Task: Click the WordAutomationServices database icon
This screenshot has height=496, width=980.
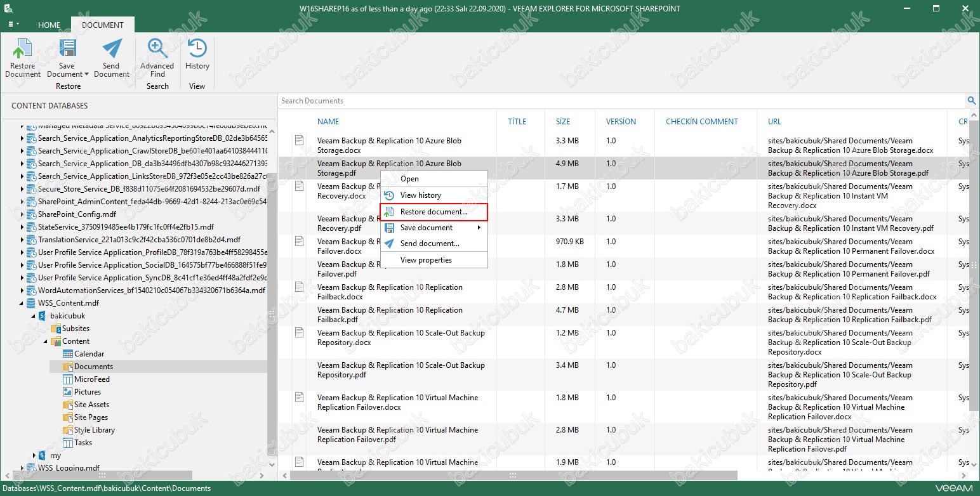Action: pyautogui.click(x=31, y=290)
